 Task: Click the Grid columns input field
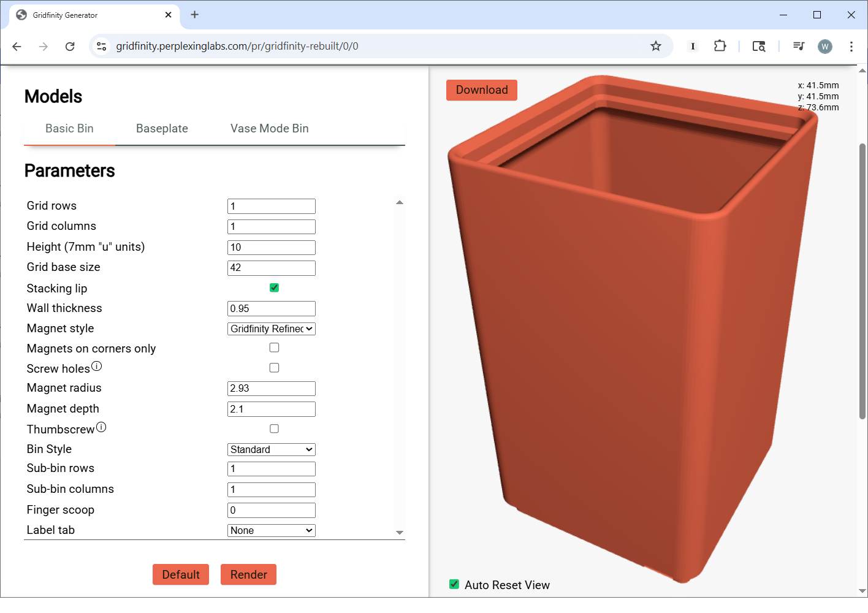(x=272, y=227)
